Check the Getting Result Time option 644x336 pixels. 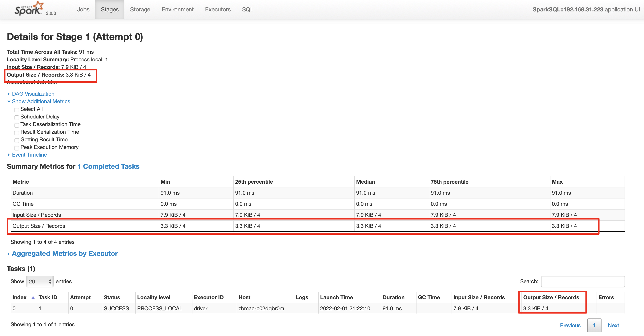[17, 140]
